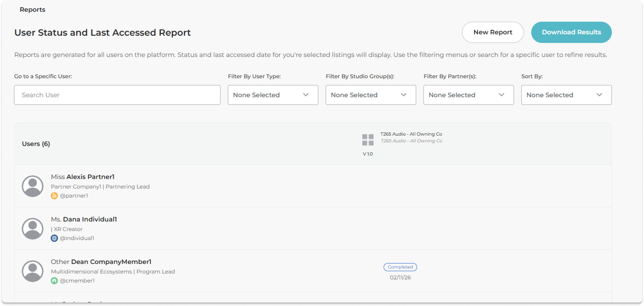Open the Filter By User Type dropdown
This screenshot has height=306, width=644.
pos(273,95)
